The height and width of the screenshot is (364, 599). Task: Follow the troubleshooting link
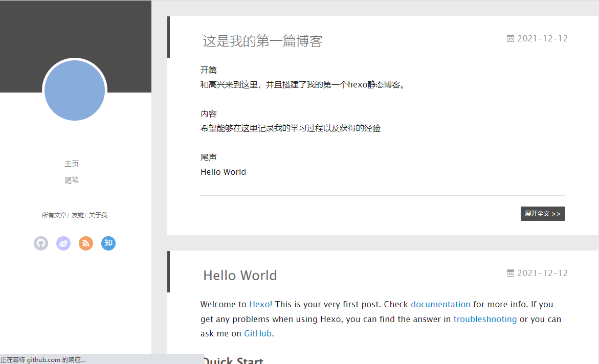[x=485, y=320]
